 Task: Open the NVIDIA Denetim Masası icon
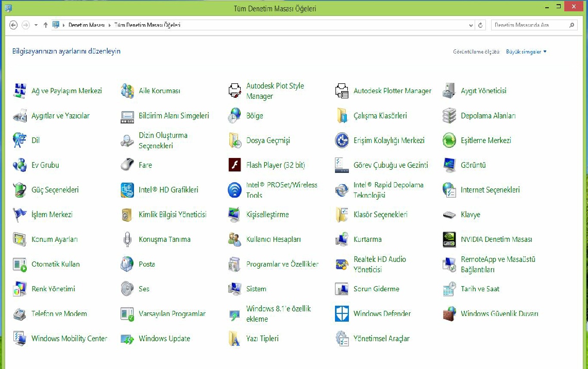pos(449,239)
